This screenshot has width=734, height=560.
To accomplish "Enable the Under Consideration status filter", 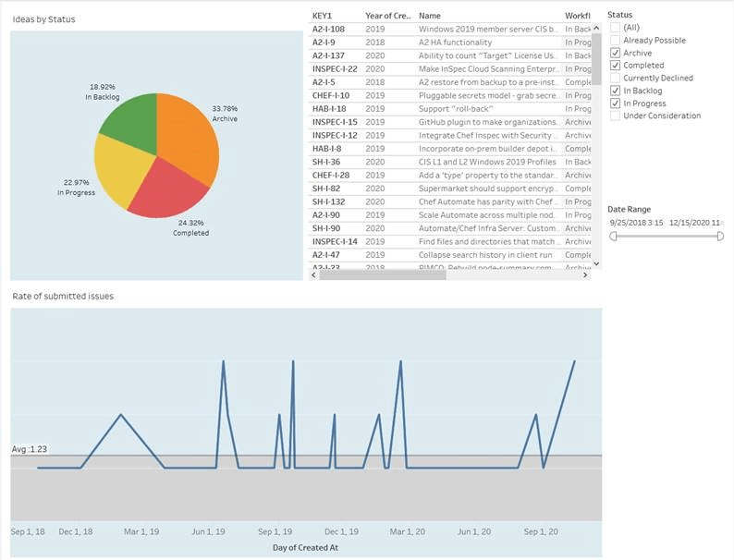I will tap(616, 116).
